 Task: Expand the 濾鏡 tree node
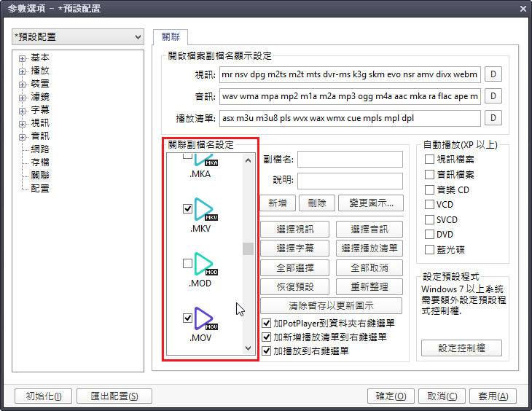tap(22, 98)
